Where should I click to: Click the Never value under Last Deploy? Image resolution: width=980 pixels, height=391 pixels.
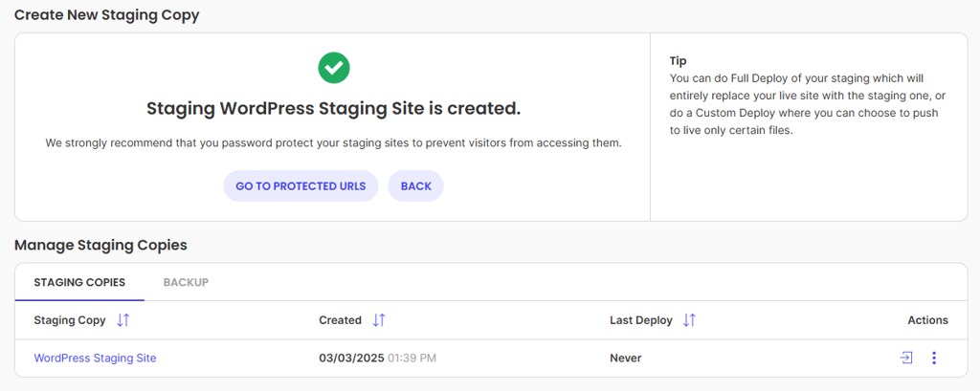pos(626,358)
